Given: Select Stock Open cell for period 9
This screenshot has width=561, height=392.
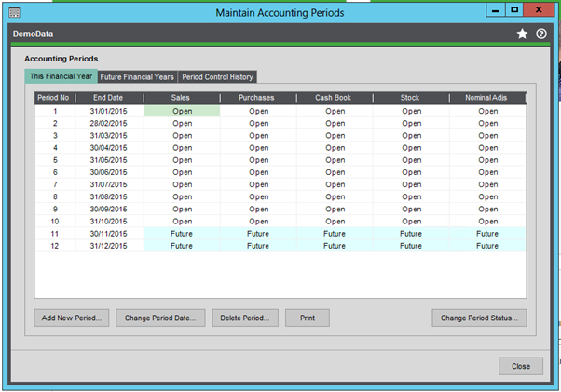Looking at the screenshot, I should pyautogui.click(x=412, y=210).
